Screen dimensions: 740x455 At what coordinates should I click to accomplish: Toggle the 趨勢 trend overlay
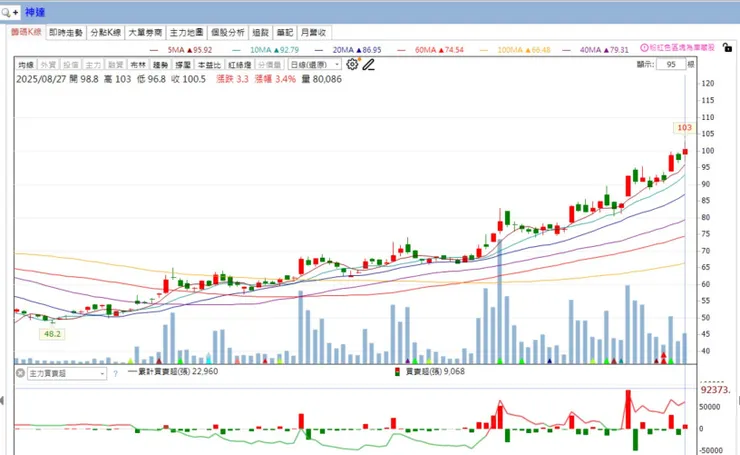click(160, 65)
